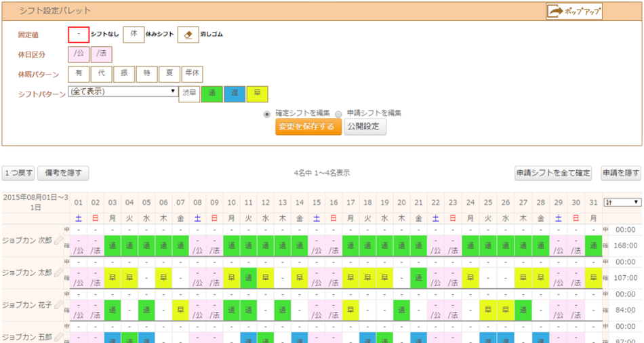
Task: Choose the green 通 shift pattern swatch
Action: point(212,94)
